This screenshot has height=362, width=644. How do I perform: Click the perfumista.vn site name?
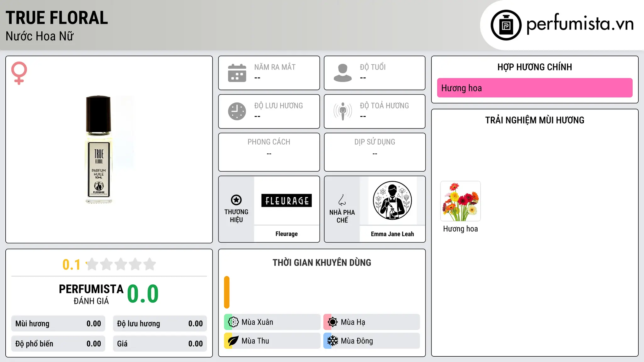[580, 24]
